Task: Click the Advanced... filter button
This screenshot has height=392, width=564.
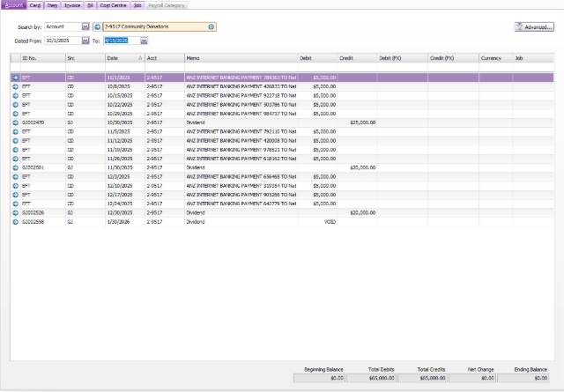Action: click(x=534, y=27)
